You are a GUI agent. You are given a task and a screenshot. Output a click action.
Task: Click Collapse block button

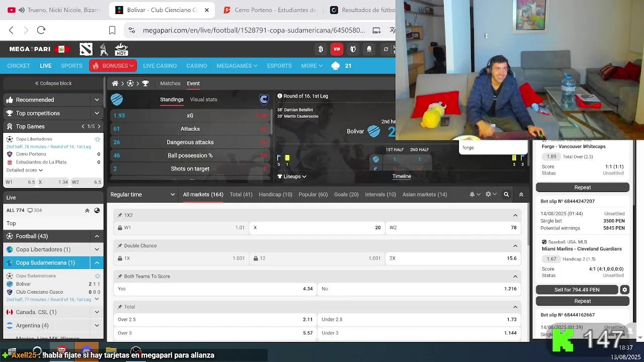(x=53, y=83)
